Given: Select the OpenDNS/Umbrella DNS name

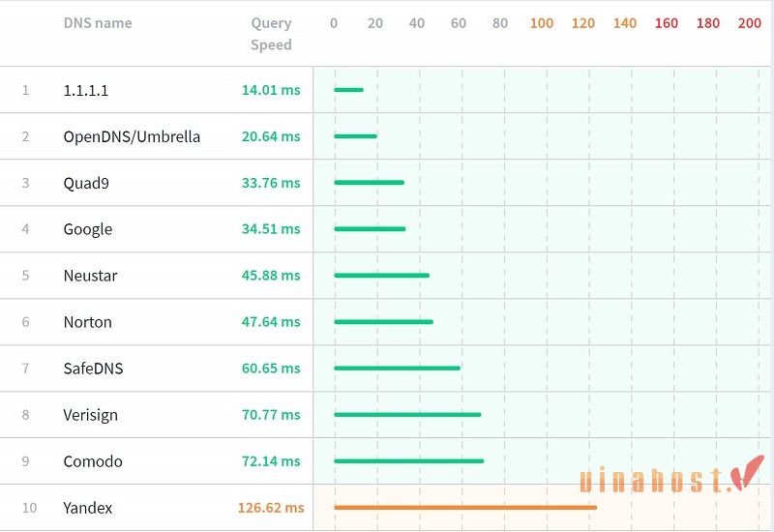Looking at the screenshot, I should (132, 136).
